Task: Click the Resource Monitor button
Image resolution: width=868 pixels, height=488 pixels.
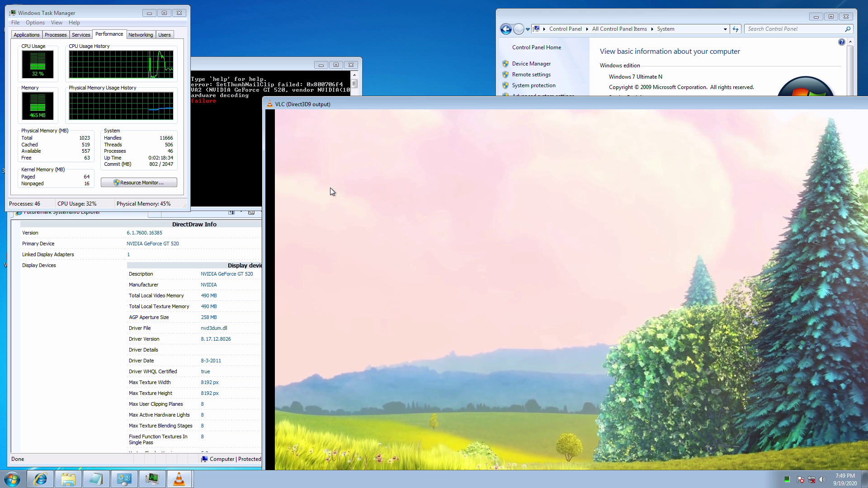Action: 139,183
